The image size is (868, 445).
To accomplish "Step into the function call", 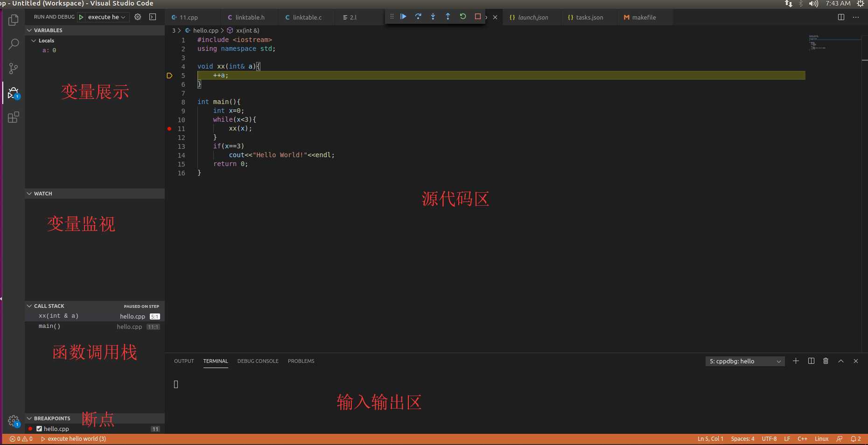I will click(433, 17).
